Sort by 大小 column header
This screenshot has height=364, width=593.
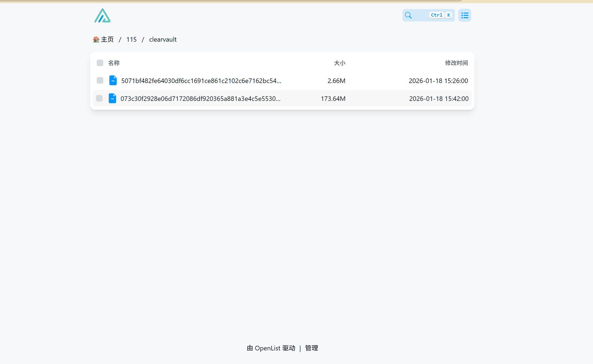[339, 63]
